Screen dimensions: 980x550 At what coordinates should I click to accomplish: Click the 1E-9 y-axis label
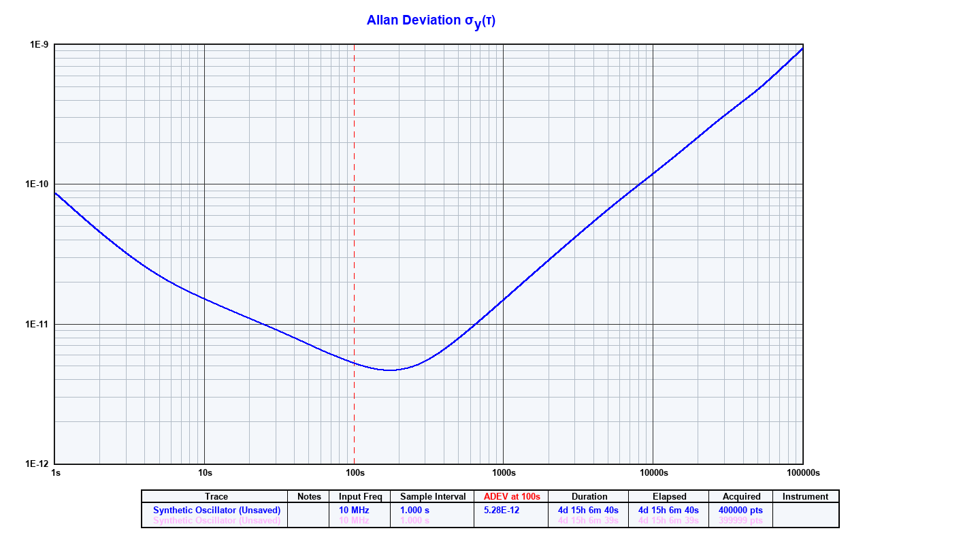coord(39,45)
